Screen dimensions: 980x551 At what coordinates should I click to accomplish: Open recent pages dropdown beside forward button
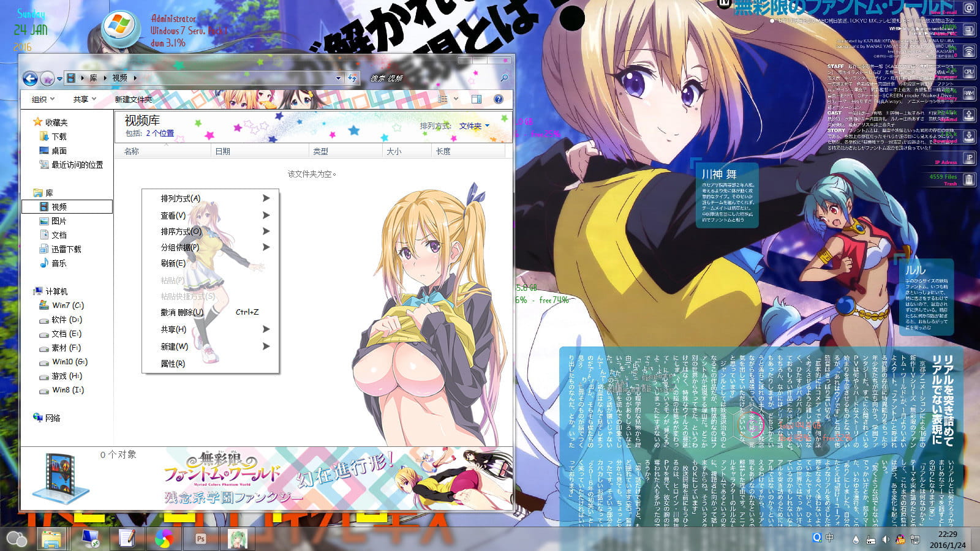59,79
